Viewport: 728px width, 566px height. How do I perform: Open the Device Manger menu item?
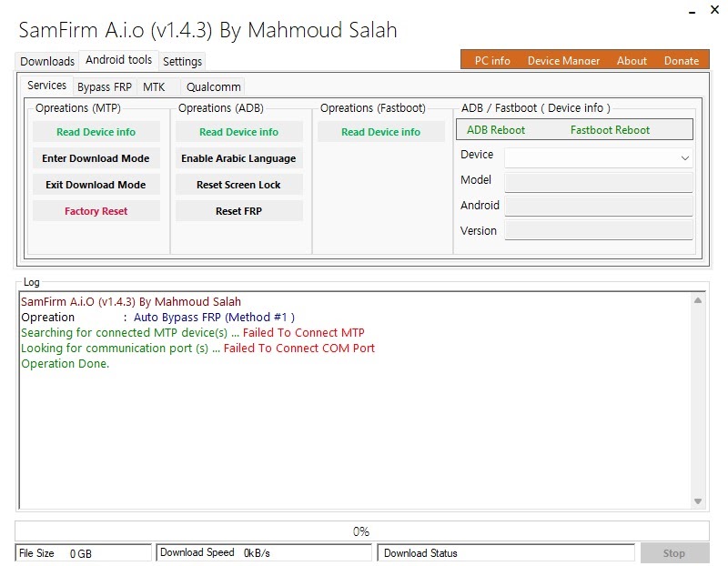[561, 60]
